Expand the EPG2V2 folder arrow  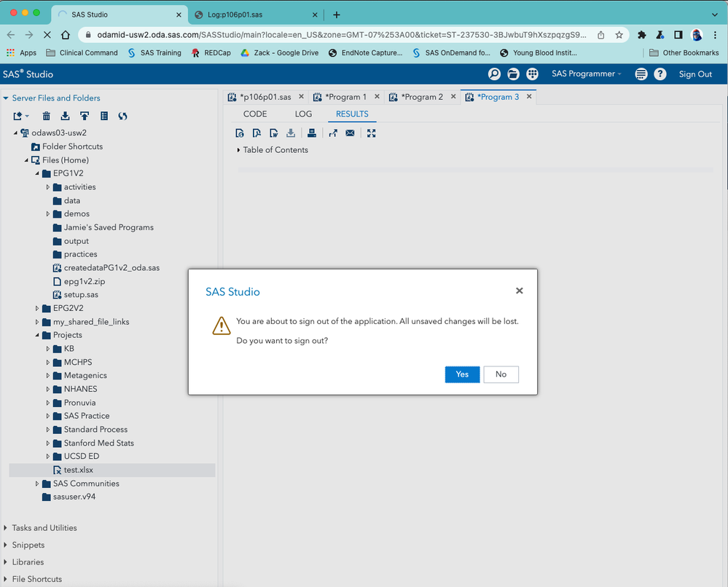click(x=37, y=308)
